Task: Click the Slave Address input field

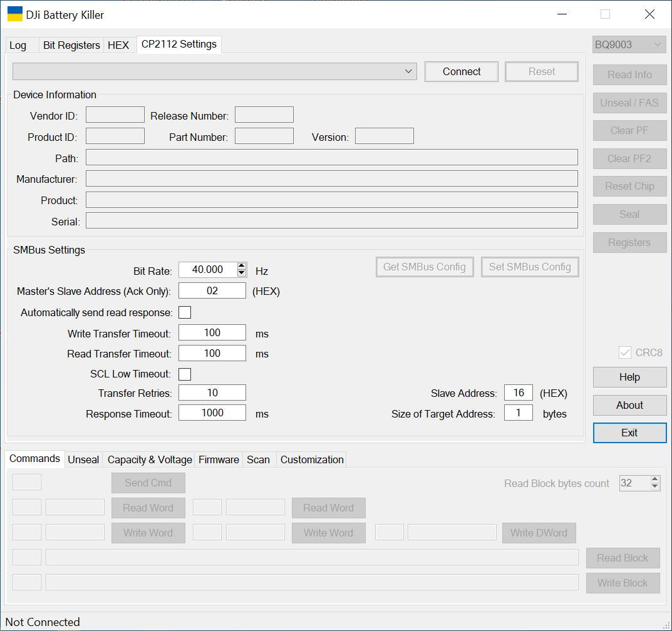Action: [x=519, y=393]
